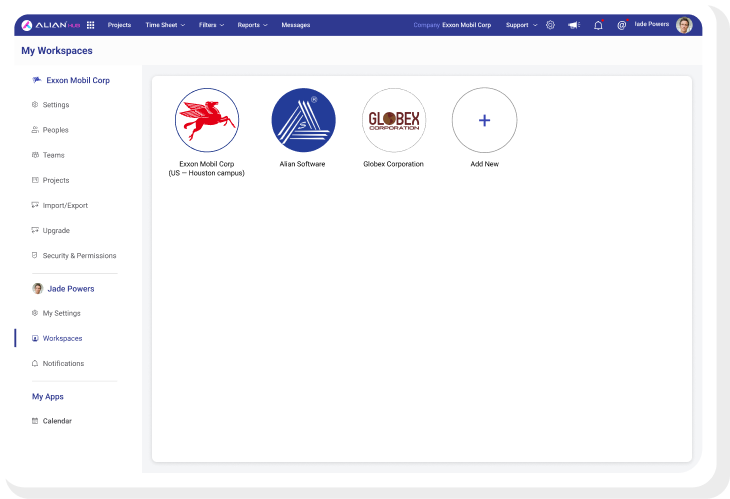
Task: Expand the Time Sheet dropdown chevron
Action: (x=183, y=25)
